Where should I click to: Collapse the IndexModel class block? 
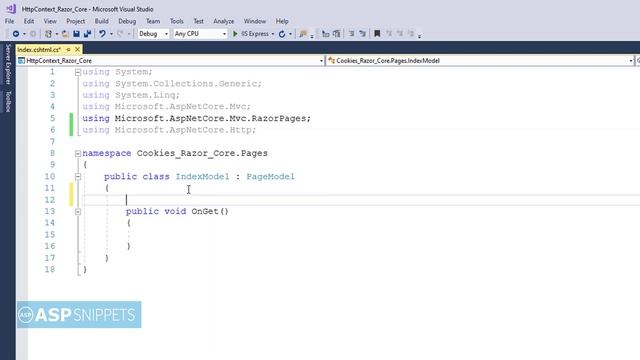[78, 177]
